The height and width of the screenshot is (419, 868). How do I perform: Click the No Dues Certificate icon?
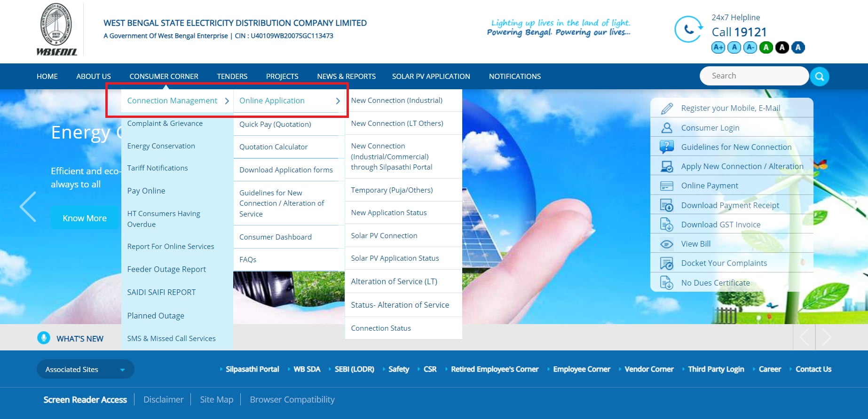pos(667,283)
